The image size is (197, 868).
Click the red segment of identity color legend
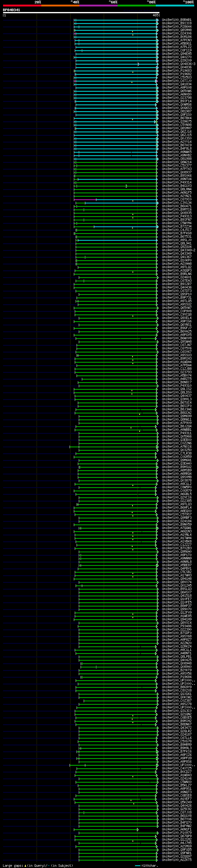(22, 6)
